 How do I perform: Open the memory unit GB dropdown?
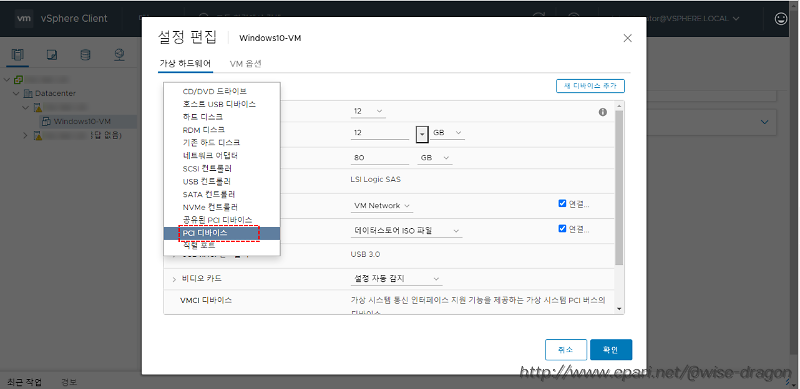(x=447, y=133)
